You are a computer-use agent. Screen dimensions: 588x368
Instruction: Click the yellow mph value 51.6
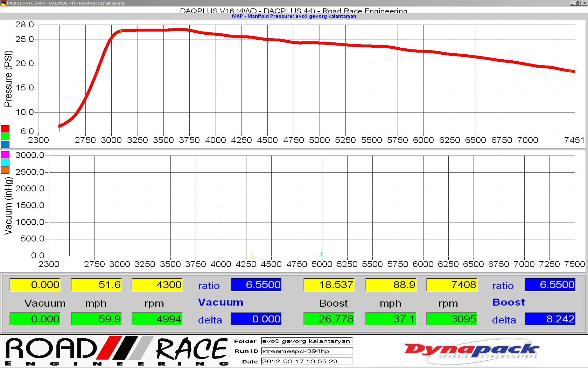[96, 285]
